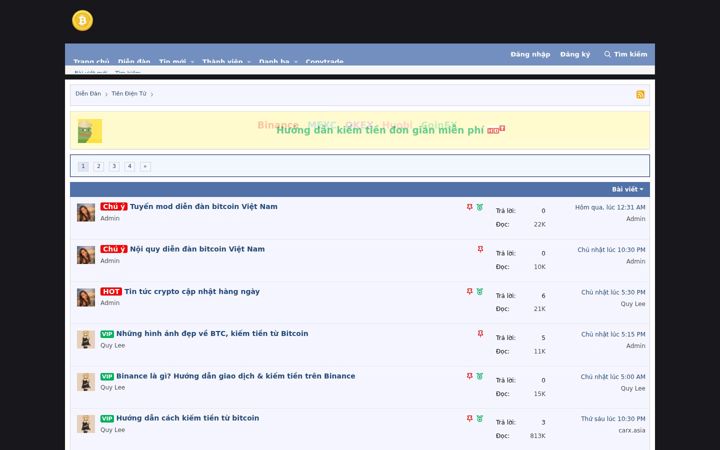Click the 'Chủ nhật lúc 5:00 AM' timestamp
The width and height of the screenshot is (720, 450).
pos(613,377)
